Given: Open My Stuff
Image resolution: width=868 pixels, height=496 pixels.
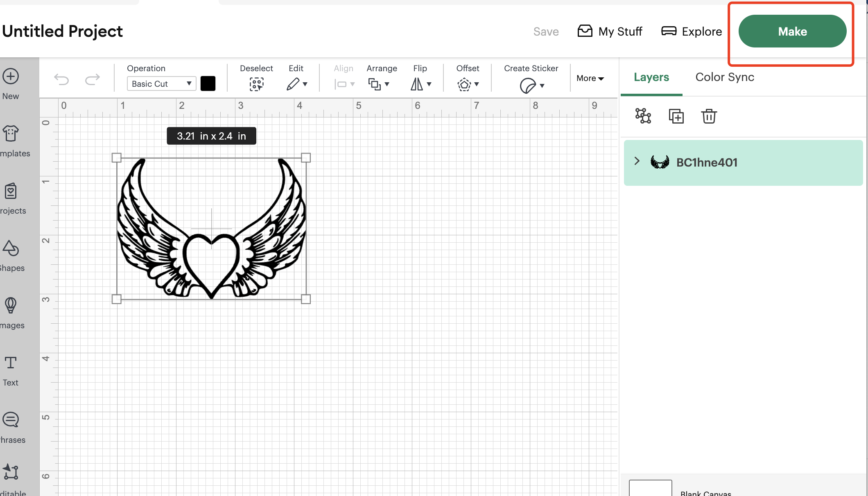Looking at the screenshot, I should [610, 32].
